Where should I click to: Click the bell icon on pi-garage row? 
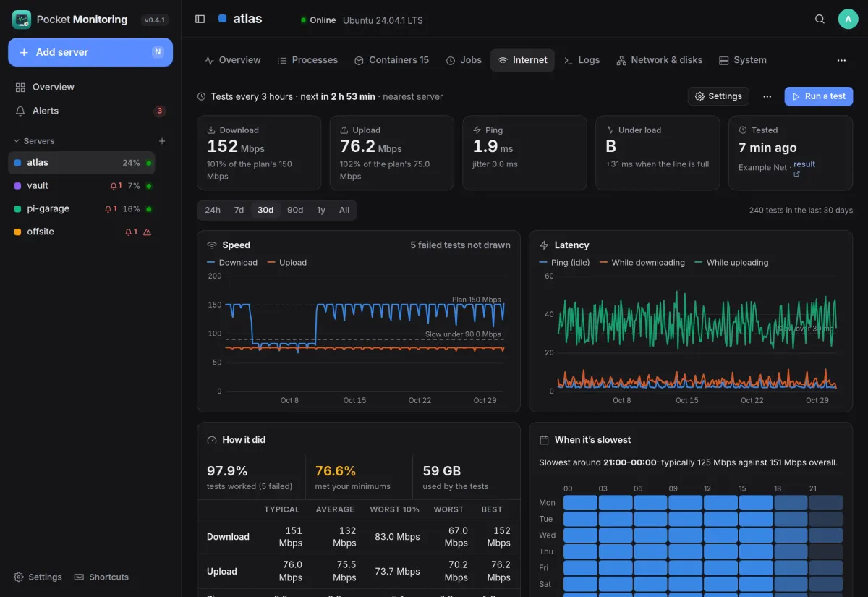click(x=108, y=209)
